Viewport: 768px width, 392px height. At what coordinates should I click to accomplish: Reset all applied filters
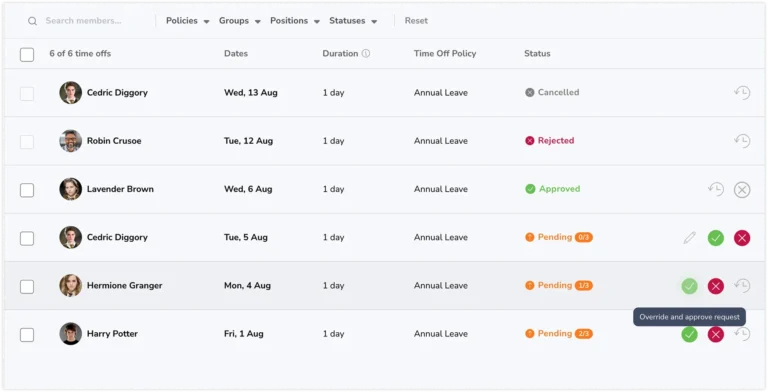[416, 21]
